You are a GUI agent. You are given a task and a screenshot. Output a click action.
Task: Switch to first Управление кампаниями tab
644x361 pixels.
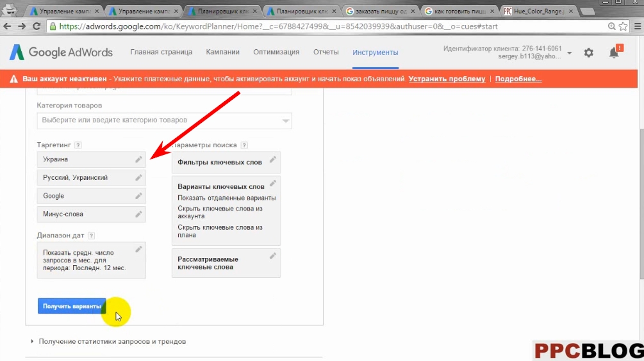point(65,11)
